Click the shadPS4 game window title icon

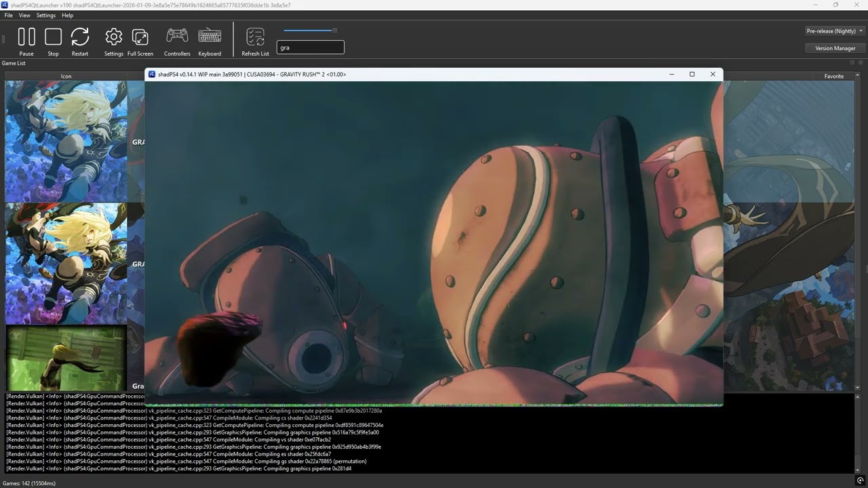[x=152, y=74]
